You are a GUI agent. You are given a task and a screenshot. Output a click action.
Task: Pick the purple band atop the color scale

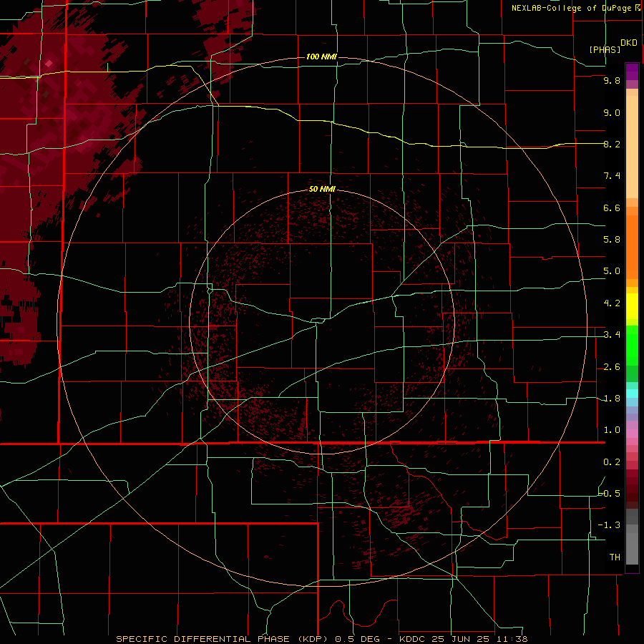(x=632, y=72)
